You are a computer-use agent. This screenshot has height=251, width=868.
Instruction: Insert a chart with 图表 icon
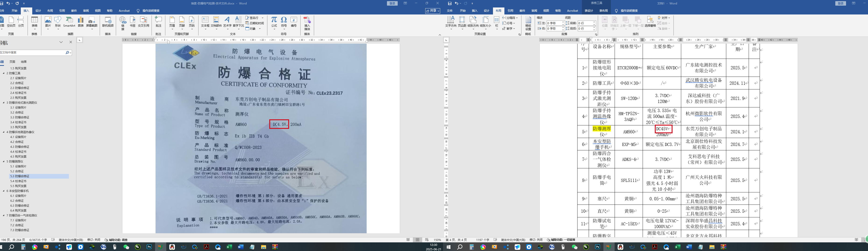(x=81, y=22)
